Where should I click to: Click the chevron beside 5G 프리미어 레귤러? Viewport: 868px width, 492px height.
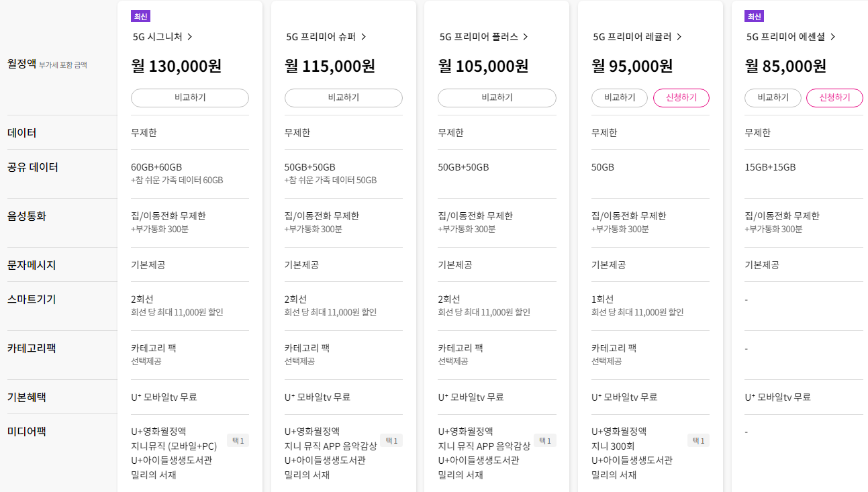pyautogui.click(x=679, y=37)
